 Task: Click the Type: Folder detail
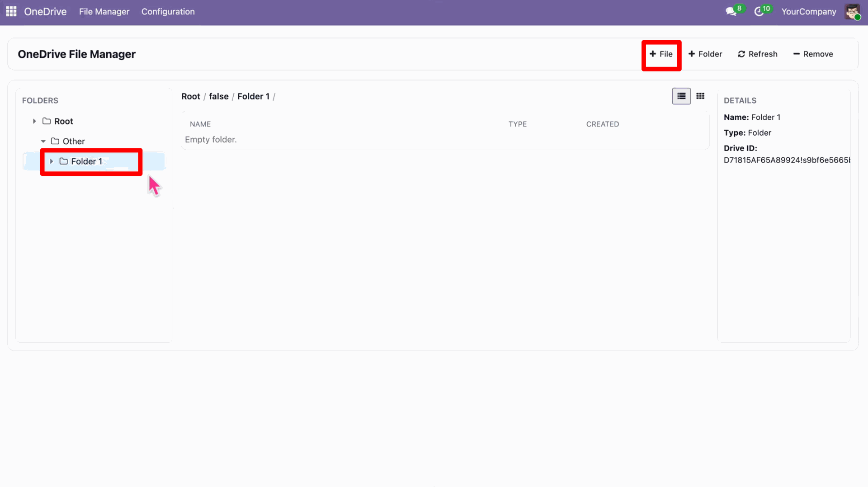coord(747,133)
